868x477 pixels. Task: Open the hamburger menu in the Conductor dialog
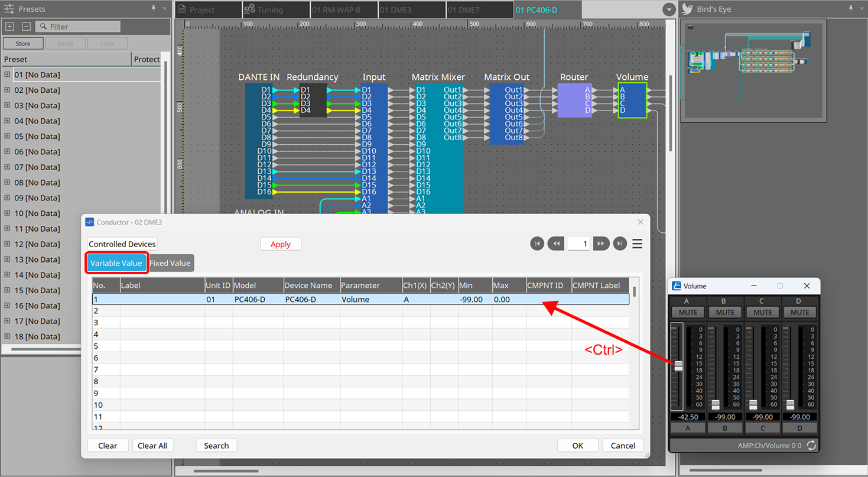[637, 243]
